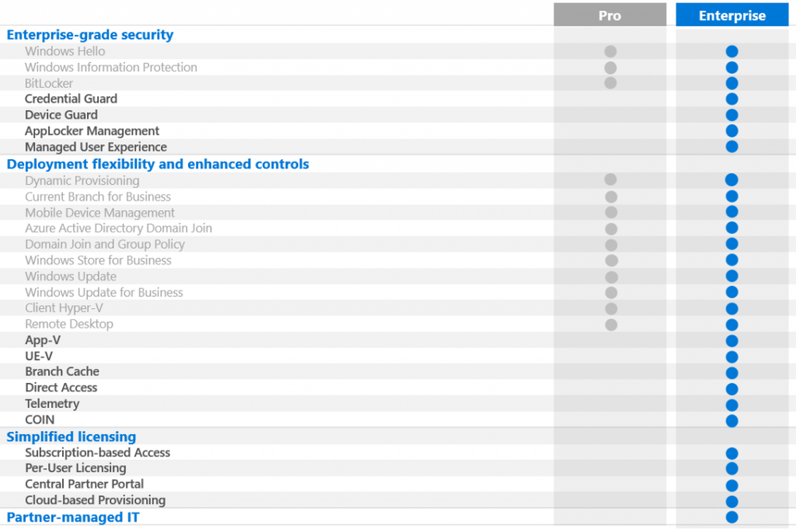Click the Windows Update for Business label

click(x=104, y=292)
